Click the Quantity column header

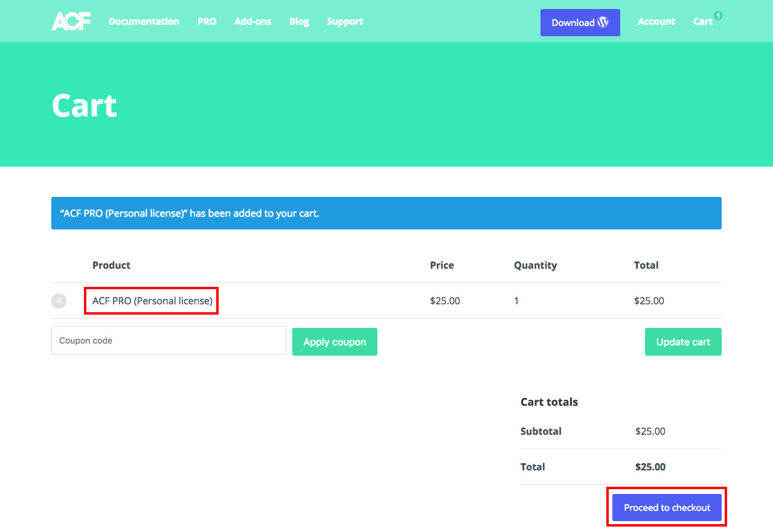[535, 265]
